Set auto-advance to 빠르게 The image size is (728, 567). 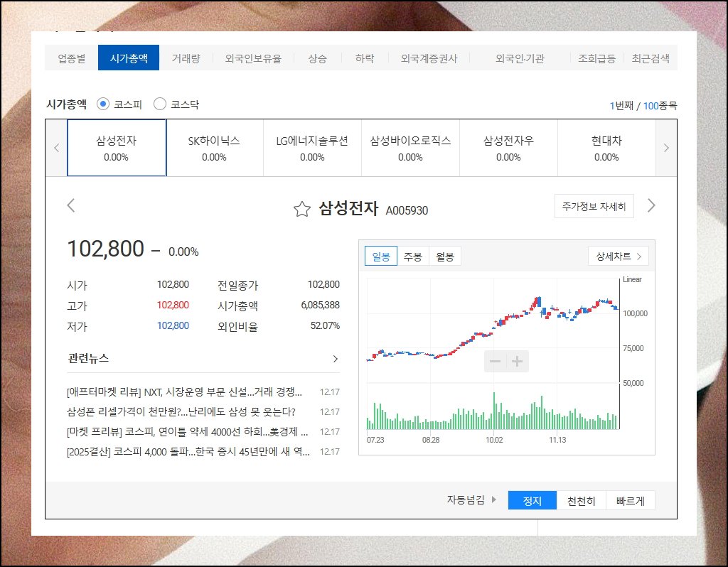tap(631, 500)
